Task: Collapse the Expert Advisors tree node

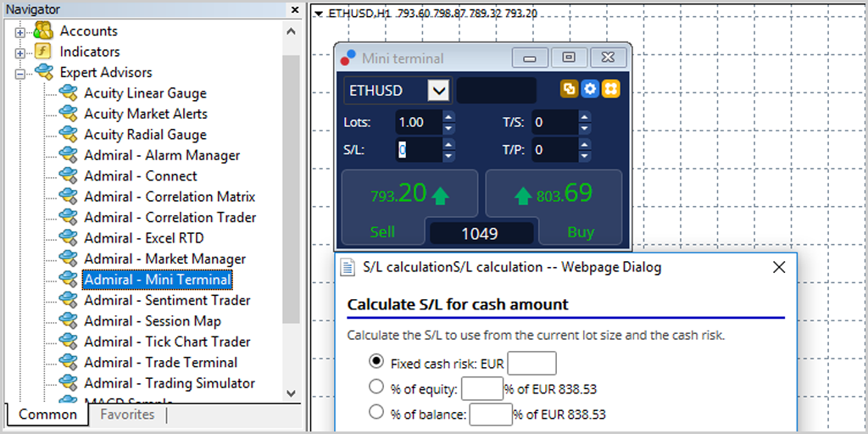Action: pos(20,74)
